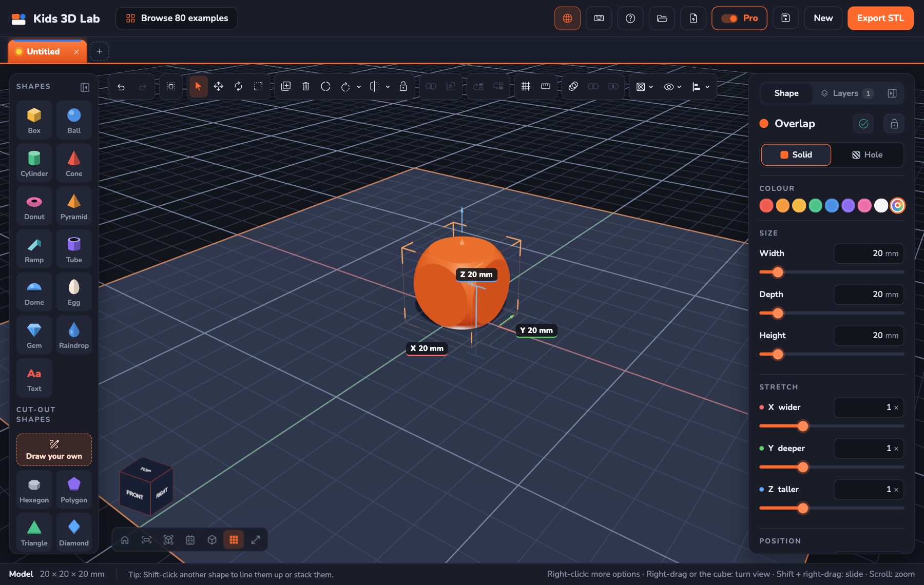Open the align dropdown in toolbar
Image resolution: width=924 pixels, height=585 pixels.
(701, 87)
